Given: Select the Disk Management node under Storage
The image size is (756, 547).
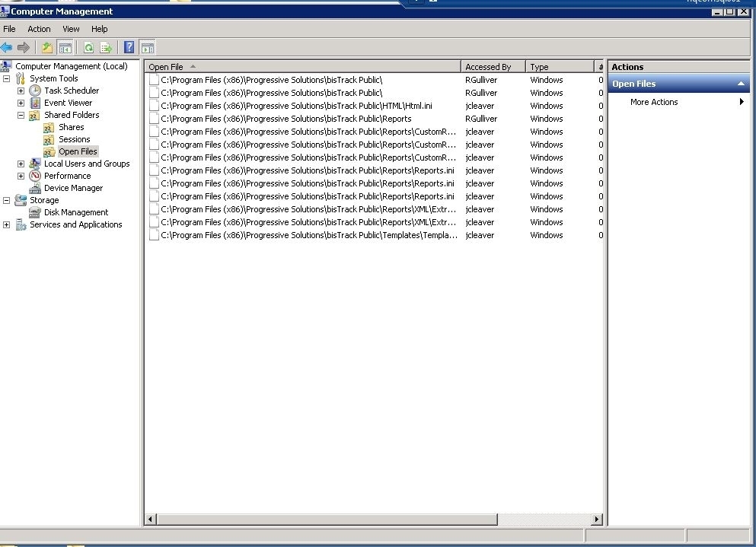Looking at the screenshot, I should point(75,212).
